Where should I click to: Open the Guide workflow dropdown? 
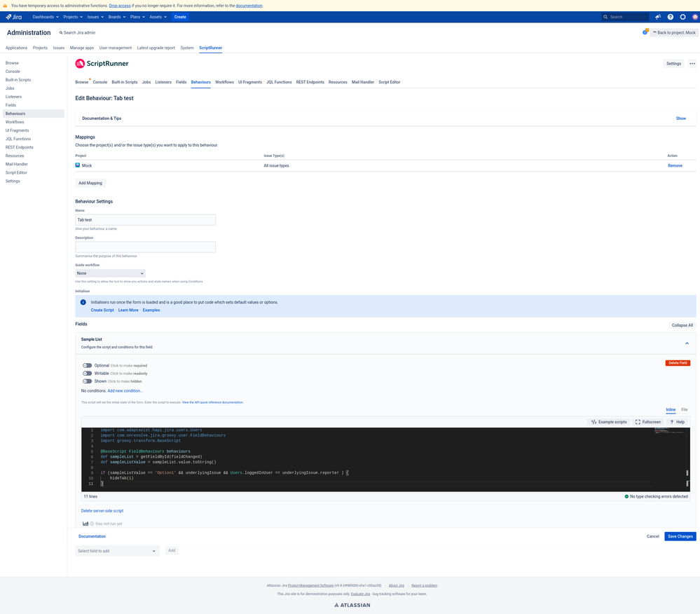(x=110, y=273)
